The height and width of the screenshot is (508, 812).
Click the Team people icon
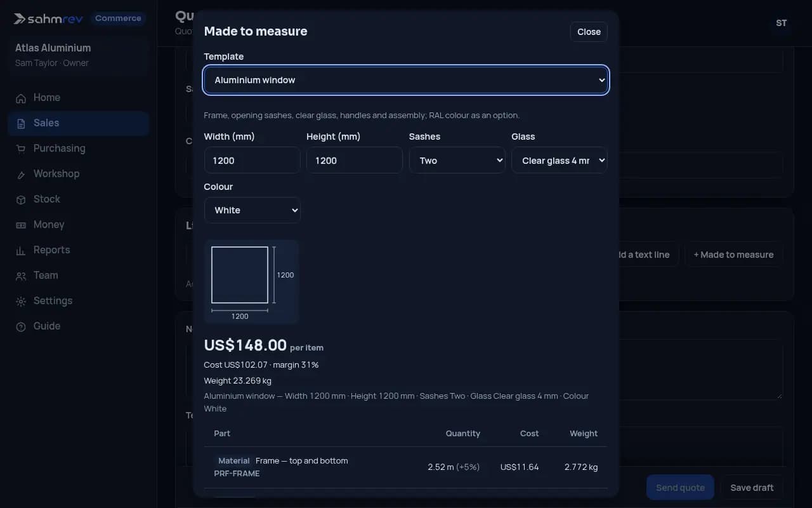pyautogui.click(x=21, y=276)
